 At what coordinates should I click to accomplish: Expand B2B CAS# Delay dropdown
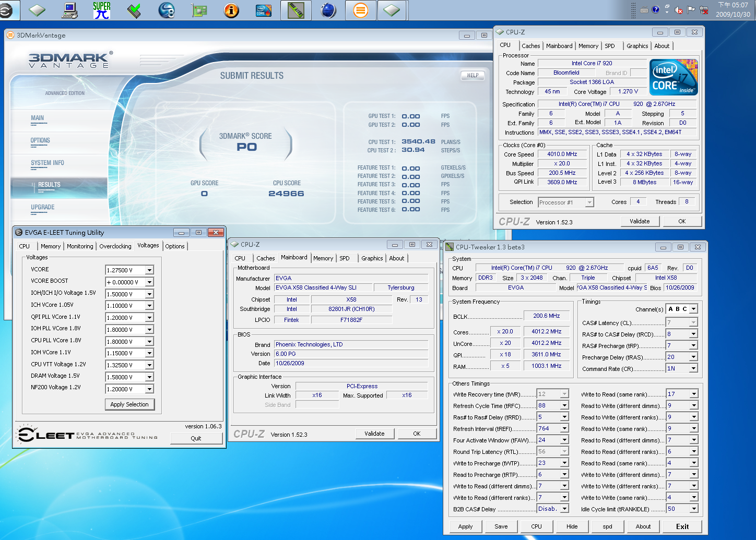click(x=564, y=509)
